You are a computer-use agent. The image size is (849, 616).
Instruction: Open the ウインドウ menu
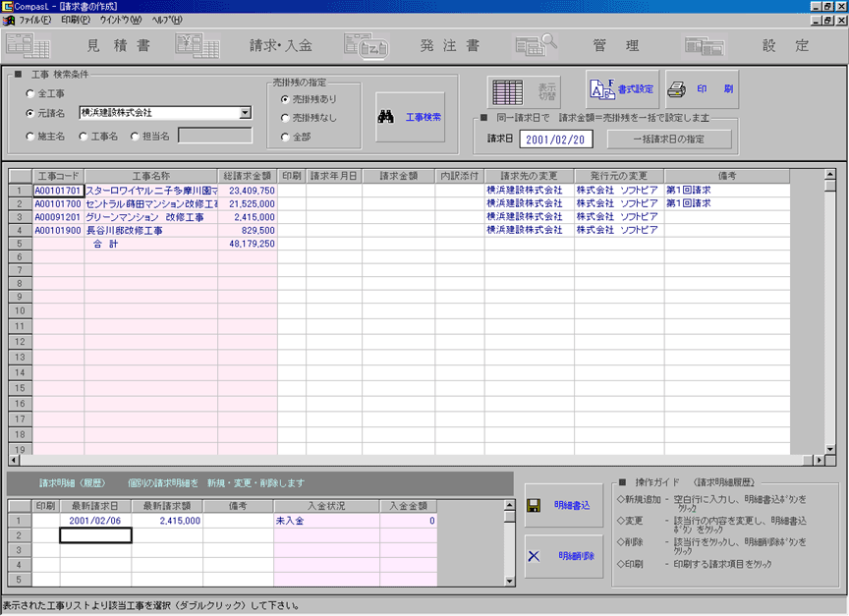click(120, 20)
